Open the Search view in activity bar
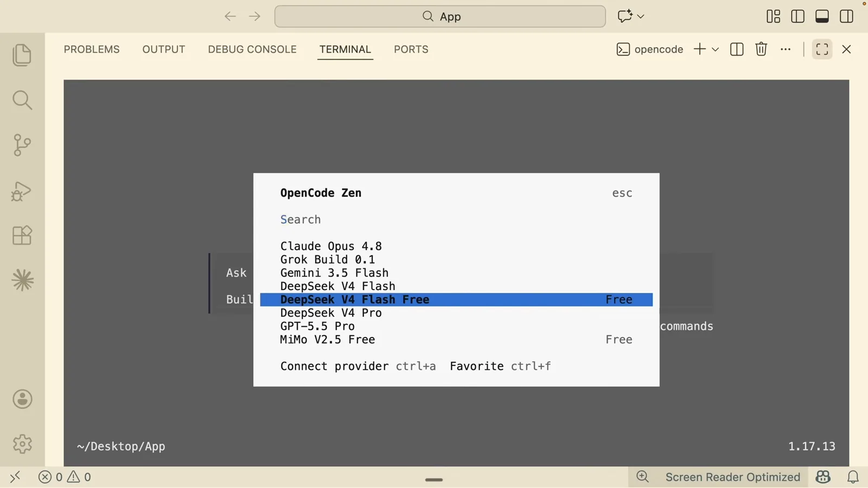This screenshot has height=488, width=868. 22,100
